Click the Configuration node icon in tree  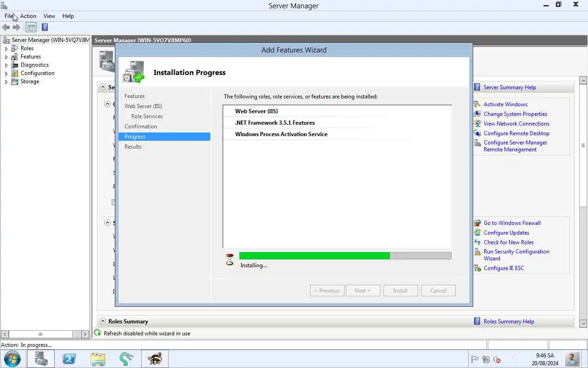click(15, 73)
